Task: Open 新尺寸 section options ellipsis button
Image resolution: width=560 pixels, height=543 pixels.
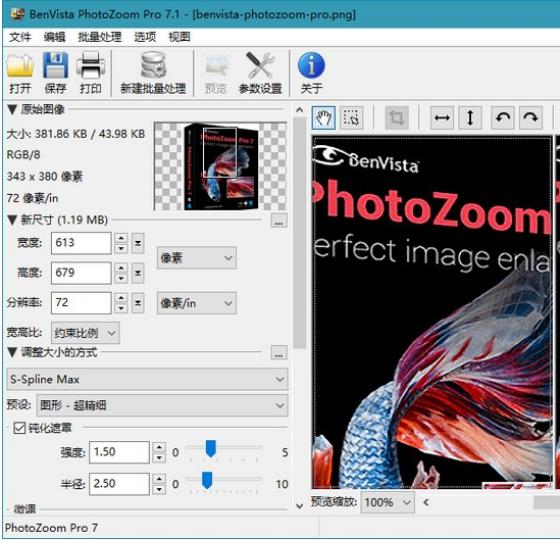Action: coord(279,221)
